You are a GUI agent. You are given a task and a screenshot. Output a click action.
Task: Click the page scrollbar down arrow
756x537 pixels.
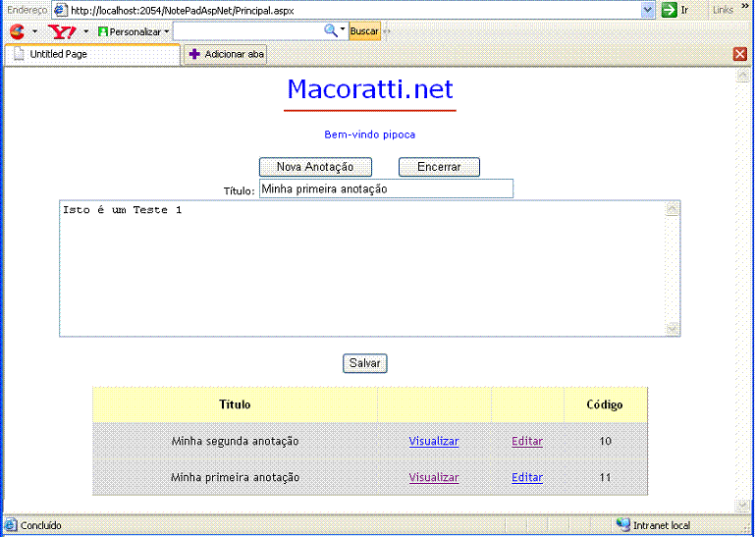(742, 505)
